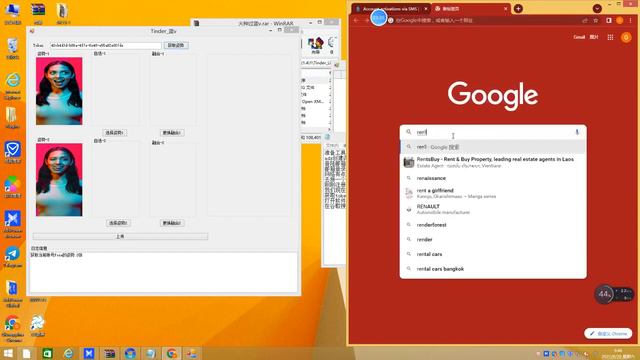Click the button beside the Token field
The height and width of the screenshot is (360, 640).
pyautogui.click(x=176, y=45)
